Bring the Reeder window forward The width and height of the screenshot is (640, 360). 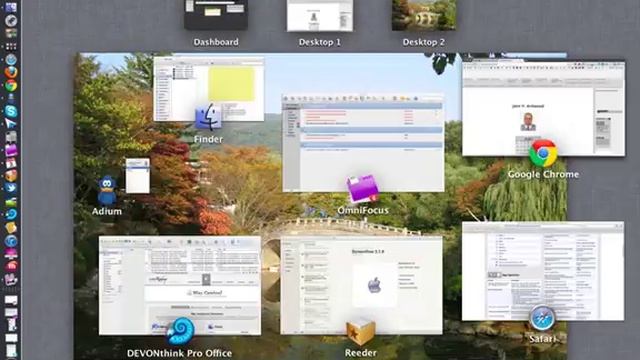[x=361, y=285]
